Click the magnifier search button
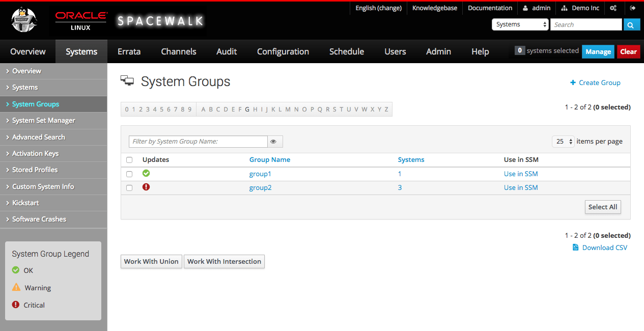Viewport: 644px width, 331px height. (632, 24)
